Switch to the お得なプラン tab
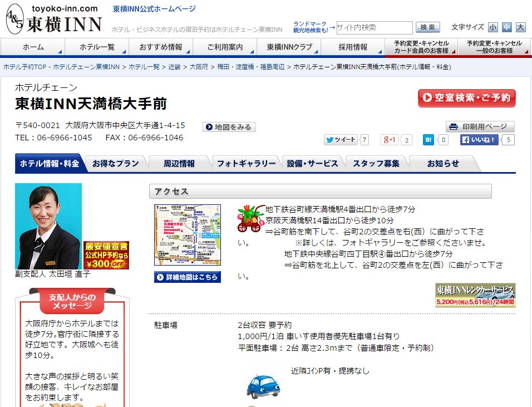This screenshot has width=532, height=407. point(116,164)
